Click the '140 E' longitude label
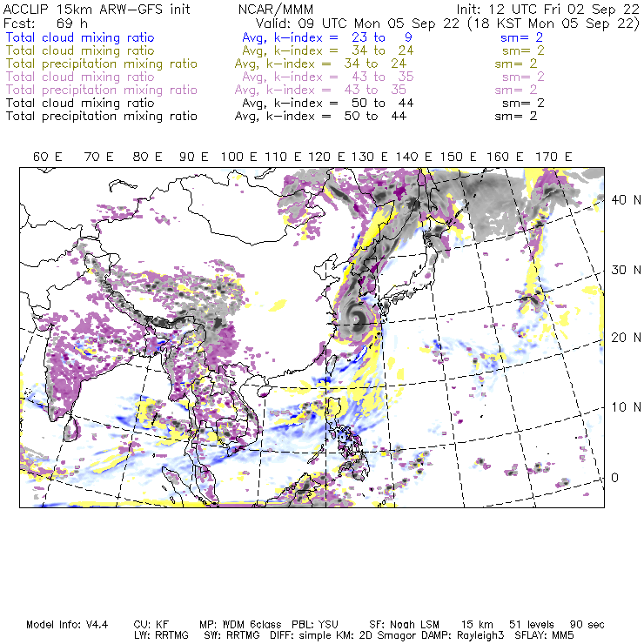This screenshot has height=644, width=644. (413, 157)
